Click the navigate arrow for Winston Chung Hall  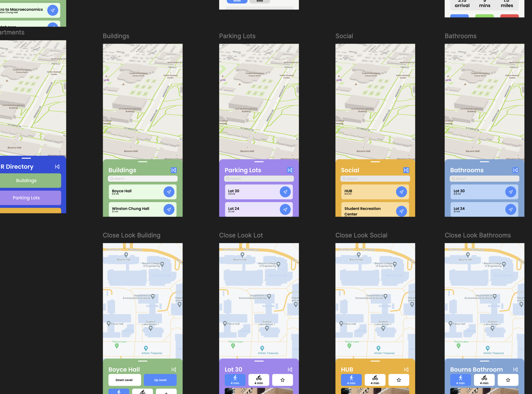pos(169,209)
